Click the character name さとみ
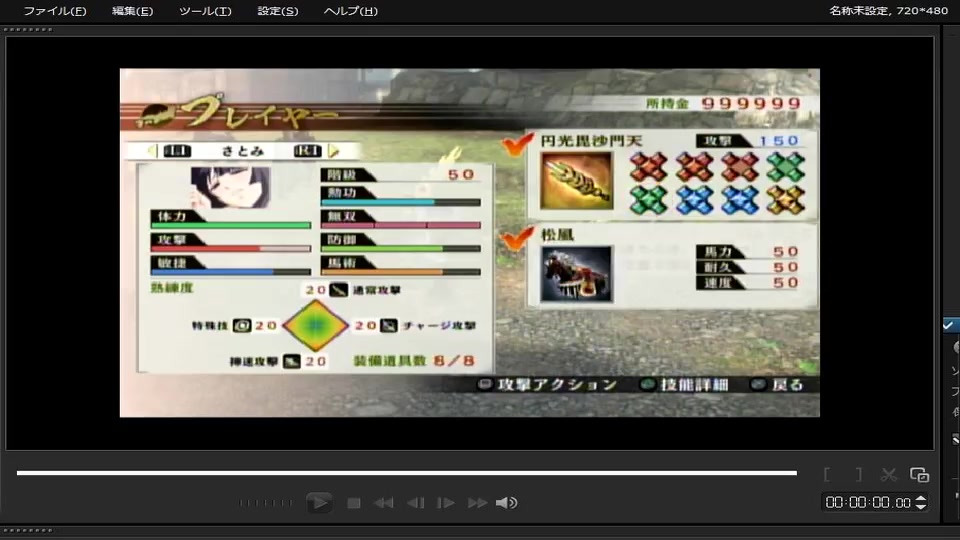The height and width of the screenshot is (540, 960). pos(242,151)
